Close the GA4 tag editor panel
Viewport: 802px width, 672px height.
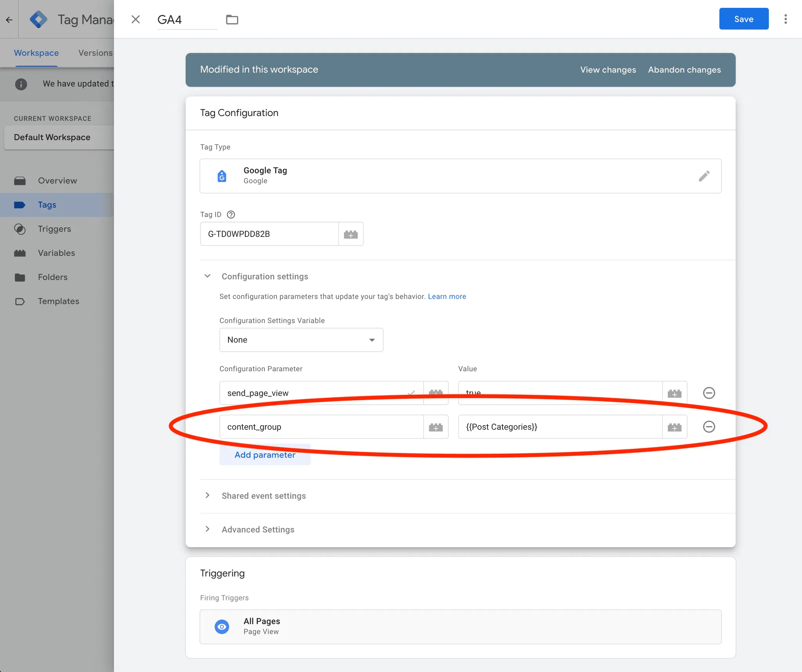135,20
